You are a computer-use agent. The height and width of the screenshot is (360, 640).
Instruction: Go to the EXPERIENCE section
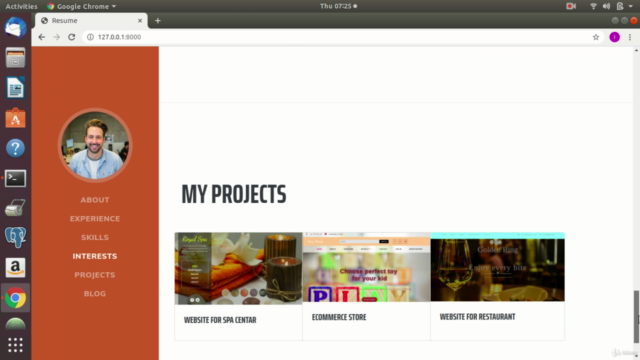95,219
